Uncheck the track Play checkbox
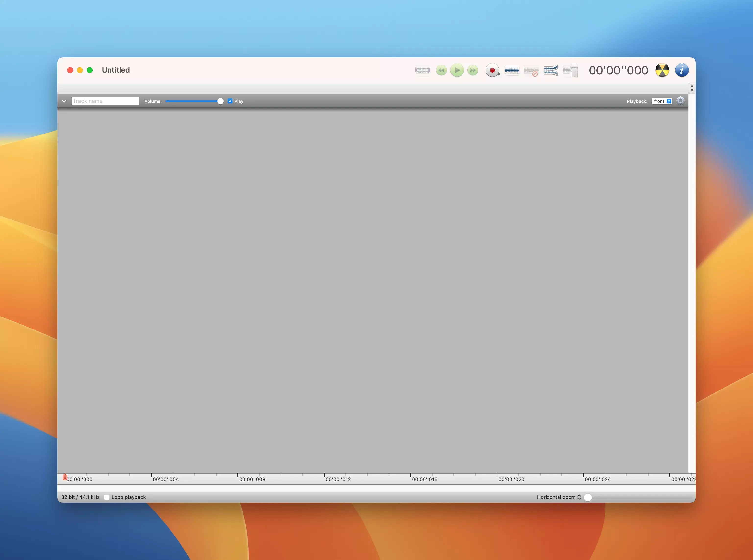Image resolution: width=753 pixels, height=560 pixels. click(230, 101)
